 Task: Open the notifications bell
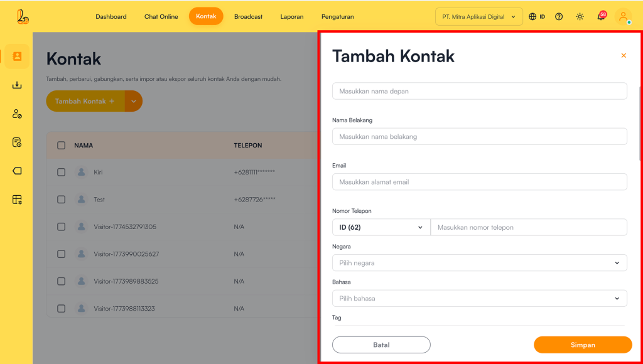pos(601,17)
